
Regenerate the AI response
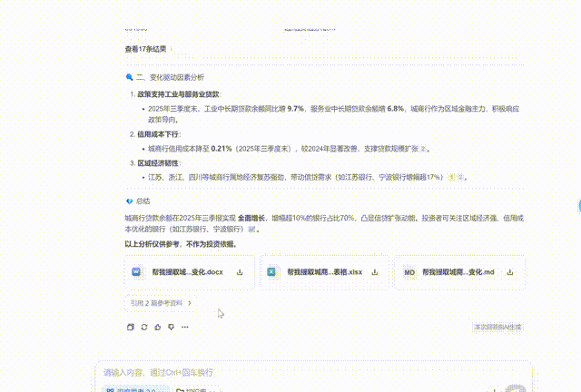(x=144, y=327)
